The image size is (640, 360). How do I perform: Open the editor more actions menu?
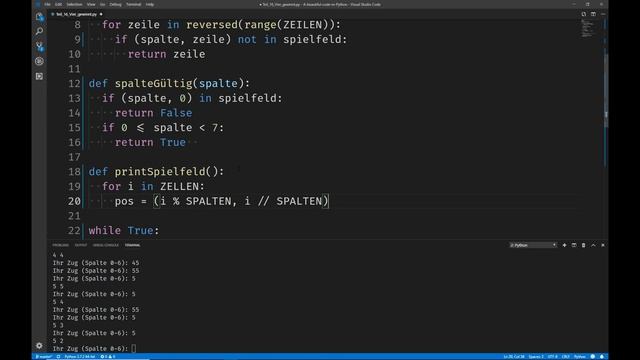(x=603, y=14)
